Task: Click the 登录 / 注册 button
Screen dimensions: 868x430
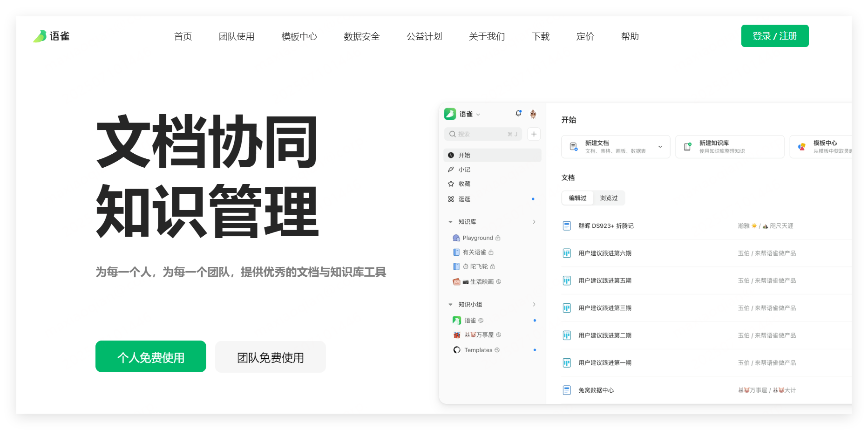Action: (775, 36)
